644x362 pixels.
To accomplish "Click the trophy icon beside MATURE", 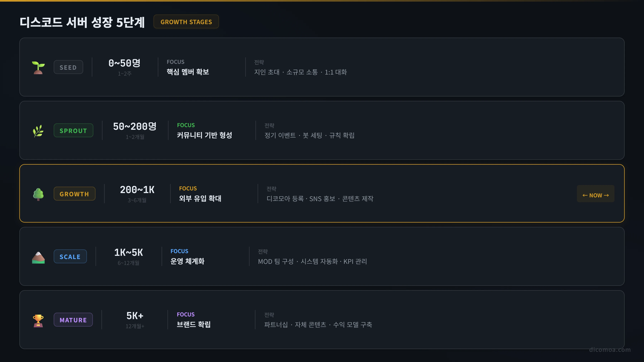I will (38, 320).
